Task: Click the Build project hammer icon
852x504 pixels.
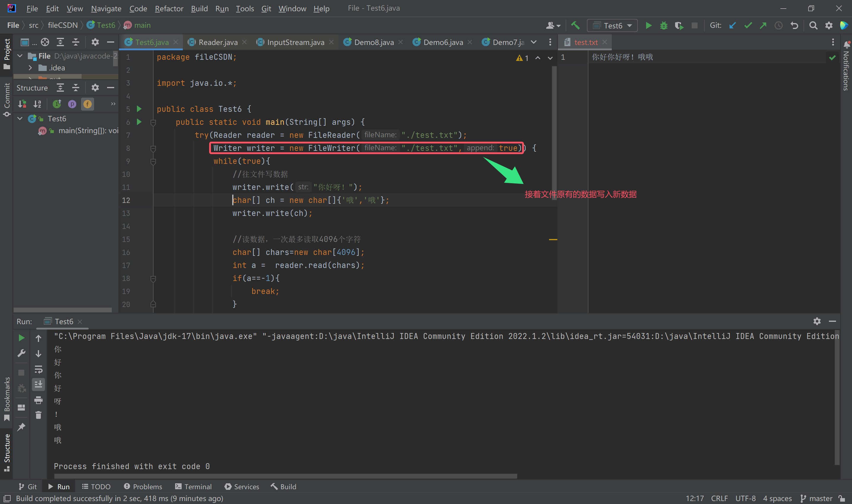Action: pos(575,25)
